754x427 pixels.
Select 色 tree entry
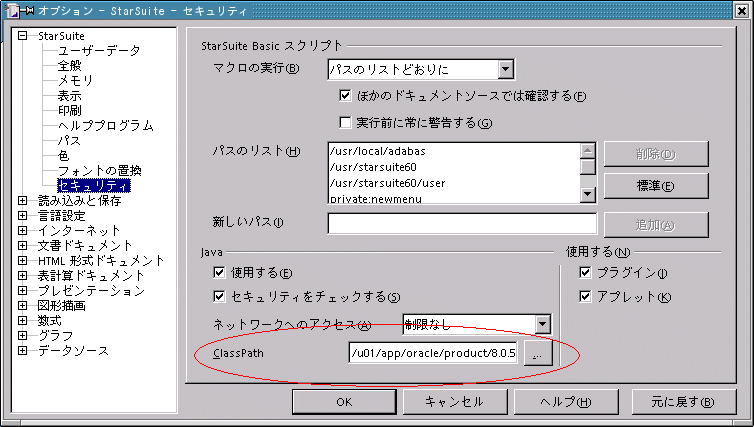pyautogui.click(x=63, y=155)
